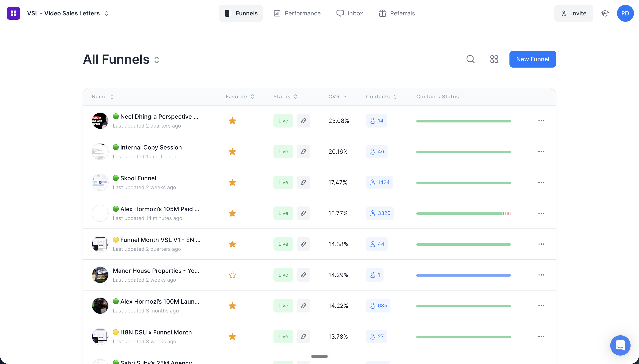Unfavorite I18N DSU x Funnel Month star

tap(232, 337)
